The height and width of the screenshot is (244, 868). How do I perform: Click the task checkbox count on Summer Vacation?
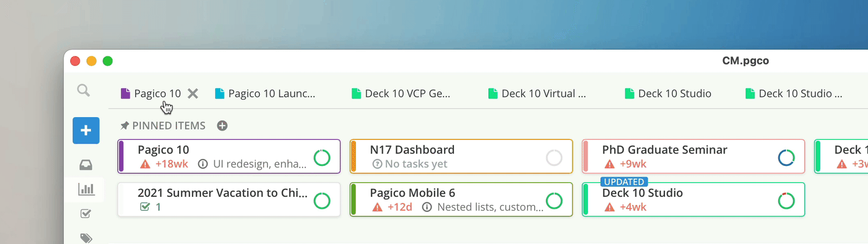151,207
